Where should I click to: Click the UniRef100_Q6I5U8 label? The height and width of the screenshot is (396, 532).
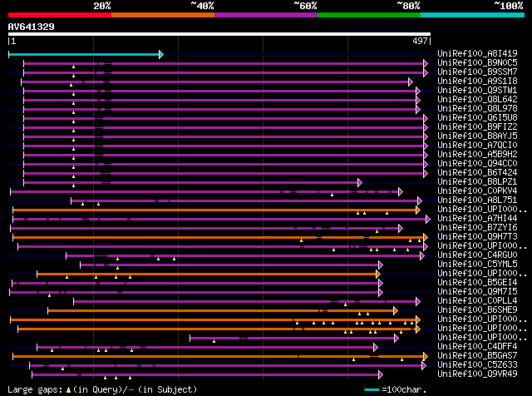(477, 117)
